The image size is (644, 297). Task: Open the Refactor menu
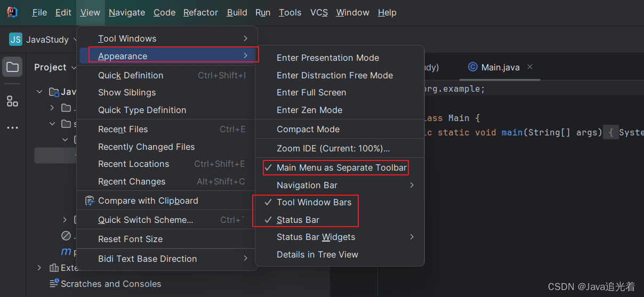[x=200, y=12]
